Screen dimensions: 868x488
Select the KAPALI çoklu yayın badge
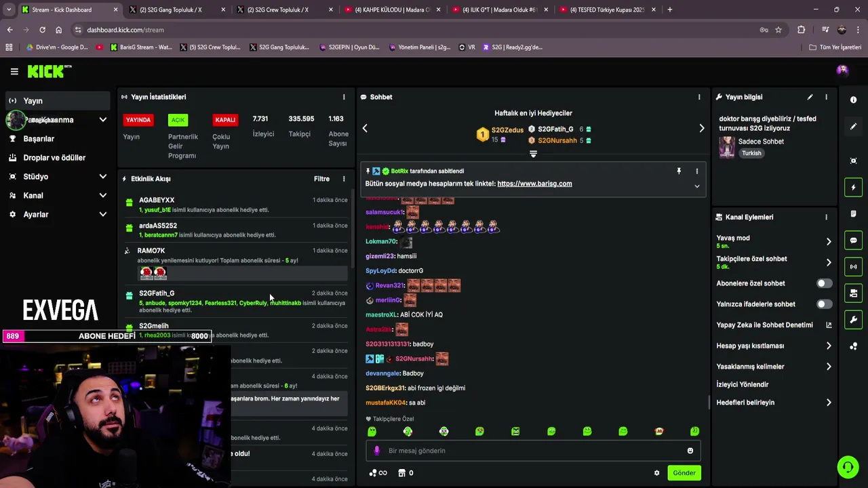225,120
